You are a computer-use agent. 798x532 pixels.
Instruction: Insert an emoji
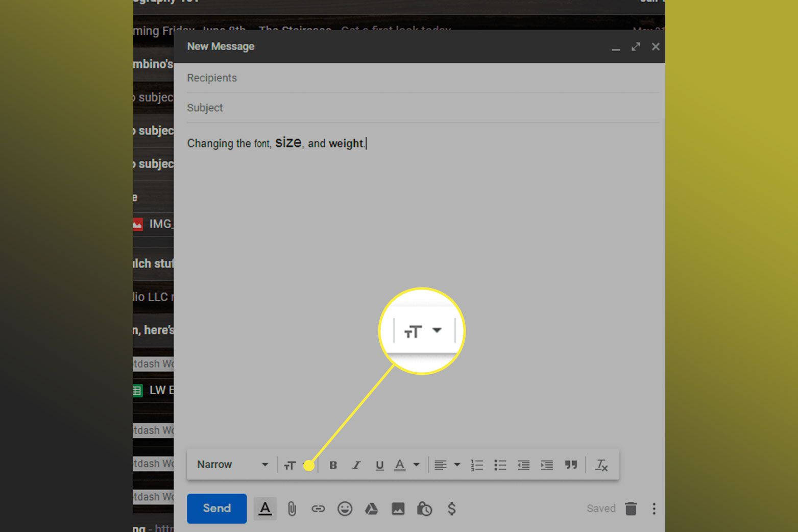point(345,509)
